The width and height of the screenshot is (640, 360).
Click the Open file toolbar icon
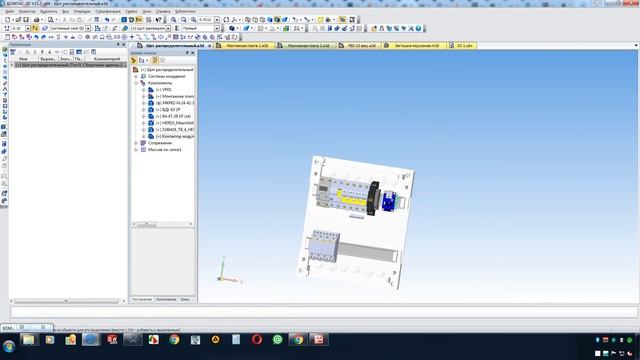coord(18,20)
